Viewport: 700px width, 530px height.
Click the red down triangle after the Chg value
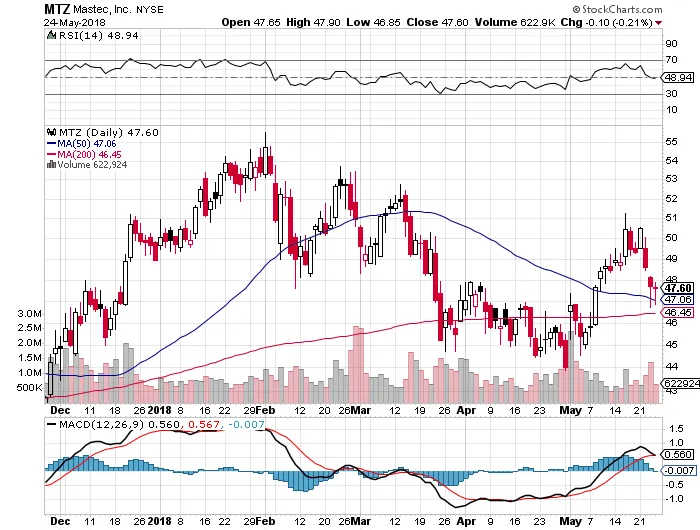tap(659, 23)
